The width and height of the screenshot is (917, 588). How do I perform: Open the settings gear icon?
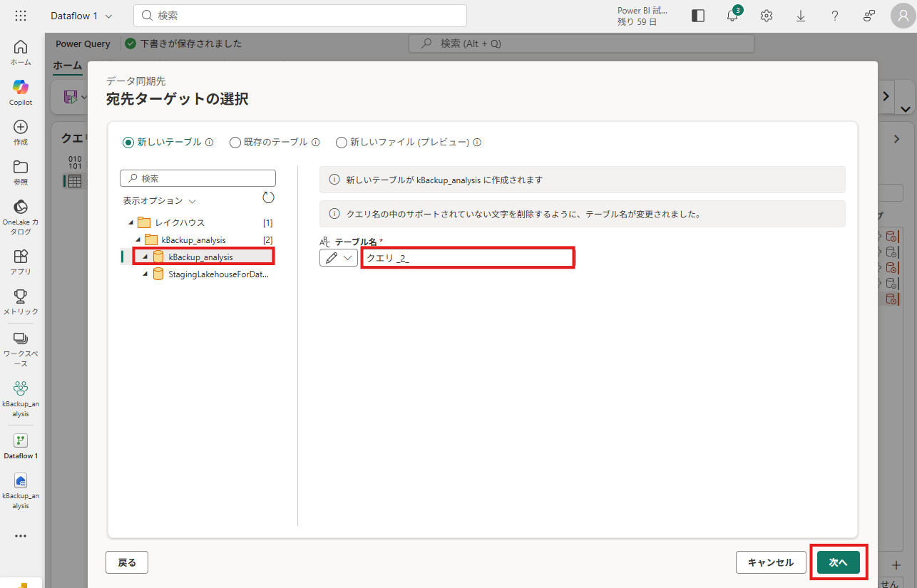(x=767, y=16)
